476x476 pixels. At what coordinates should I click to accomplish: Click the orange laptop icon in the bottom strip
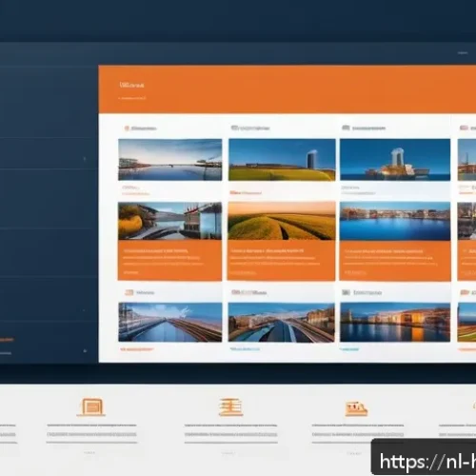91,407
